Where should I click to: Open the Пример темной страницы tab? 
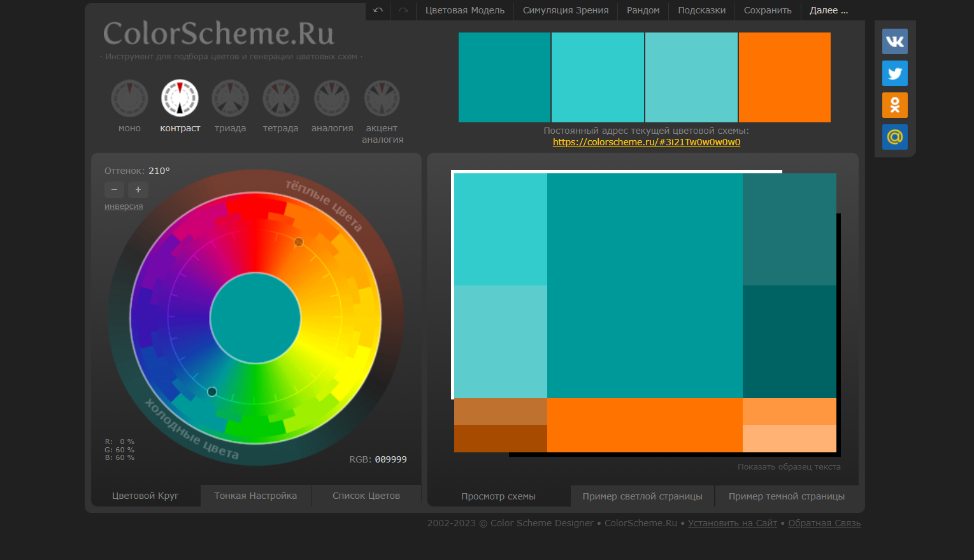[x=787, y=496]
